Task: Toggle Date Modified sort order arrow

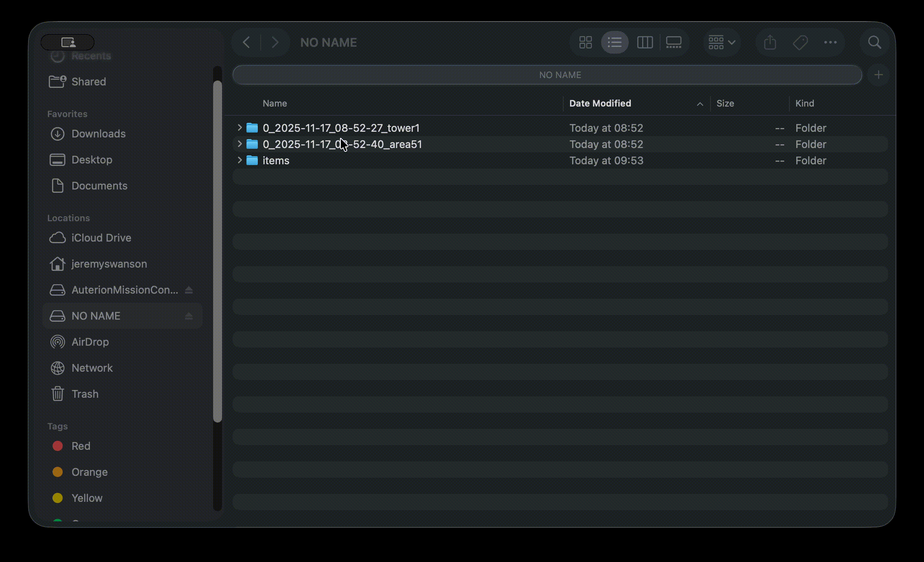Action: [700, 104]
